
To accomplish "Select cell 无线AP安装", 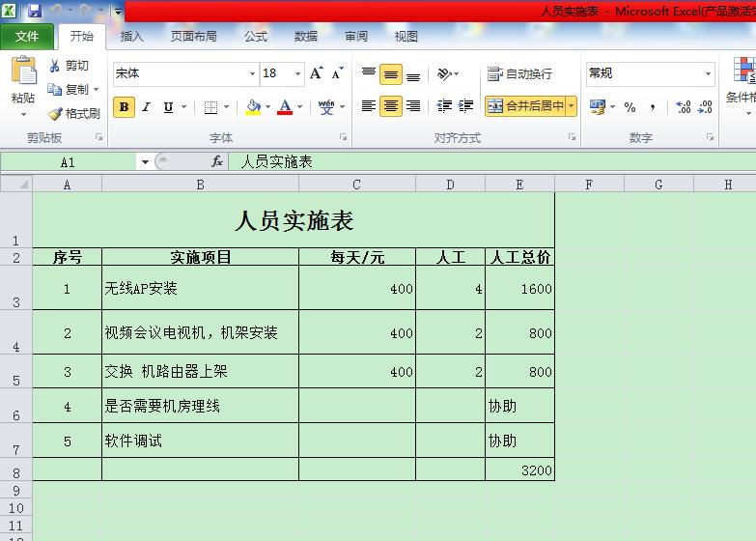I will [x=200, y=288].
